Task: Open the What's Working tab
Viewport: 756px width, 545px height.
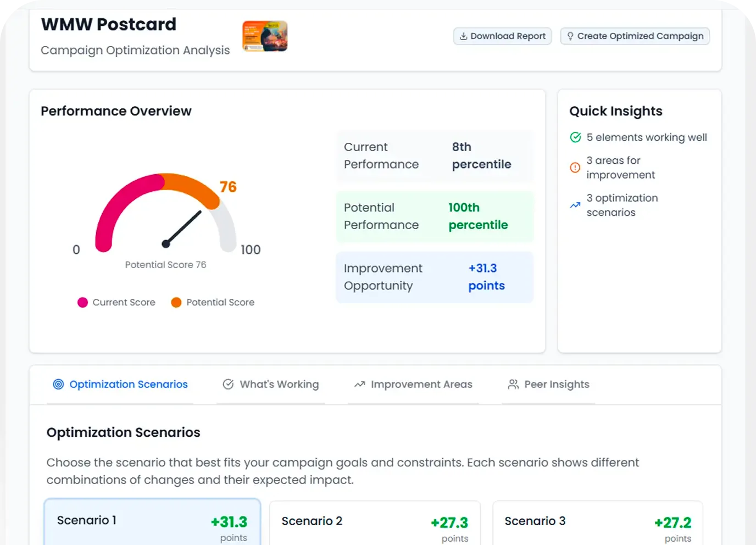Action: pyautogui.click(x=271, y=385)
